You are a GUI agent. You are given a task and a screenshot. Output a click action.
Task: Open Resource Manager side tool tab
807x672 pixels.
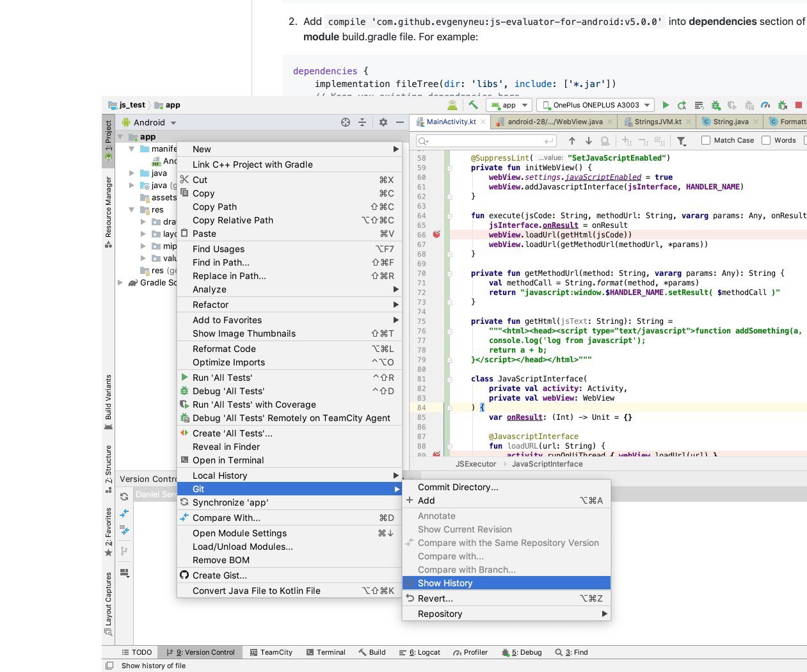click(108, 212)
